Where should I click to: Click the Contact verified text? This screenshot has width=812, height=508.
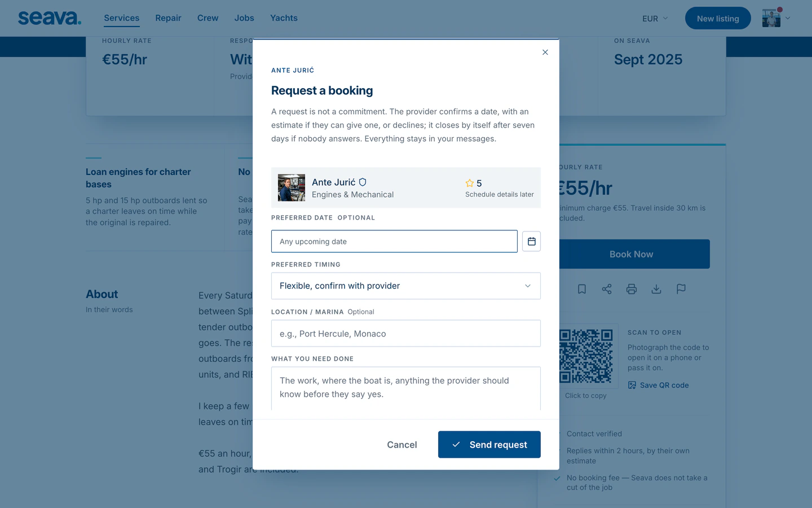pyautogui.click(x=594, y=434)
